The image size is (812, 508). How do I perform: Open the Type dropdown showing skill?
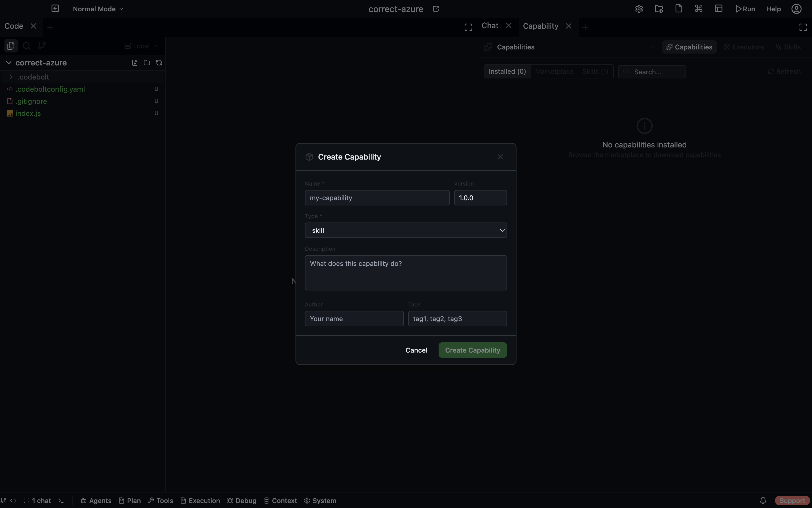(x=406, y=231)
